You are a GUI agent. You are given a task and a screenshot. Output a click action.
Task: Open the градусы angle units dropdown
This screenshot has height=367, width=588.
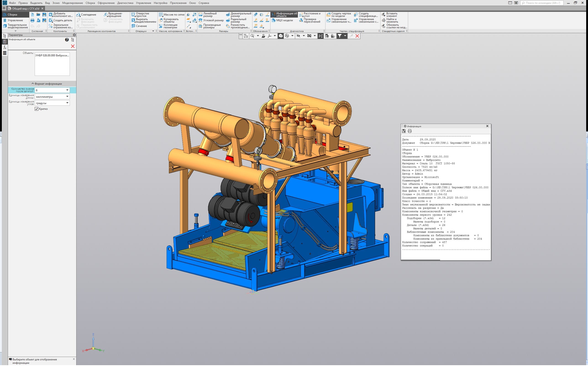point(67,103)
